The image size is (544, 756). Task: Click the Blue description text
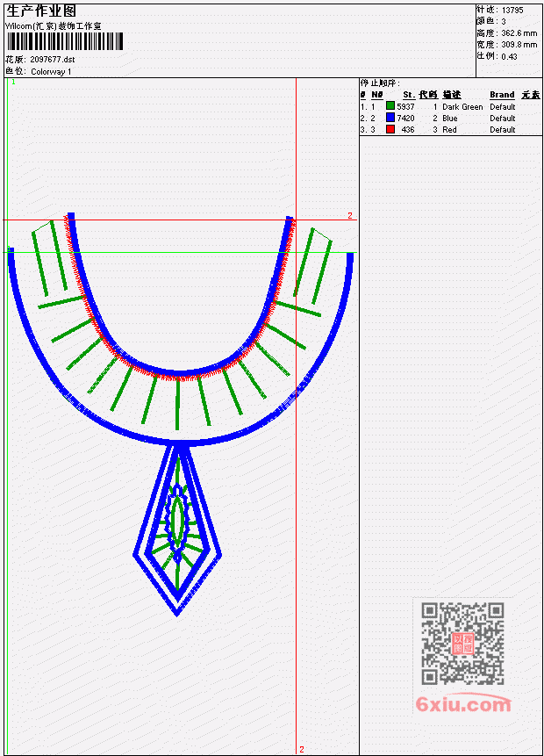pos(450,119)
